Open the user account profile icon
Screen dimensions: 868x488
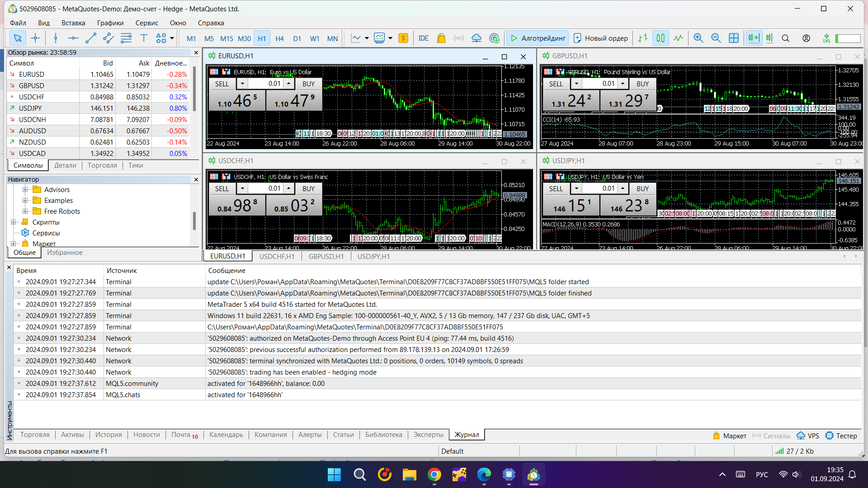(806, 38)
